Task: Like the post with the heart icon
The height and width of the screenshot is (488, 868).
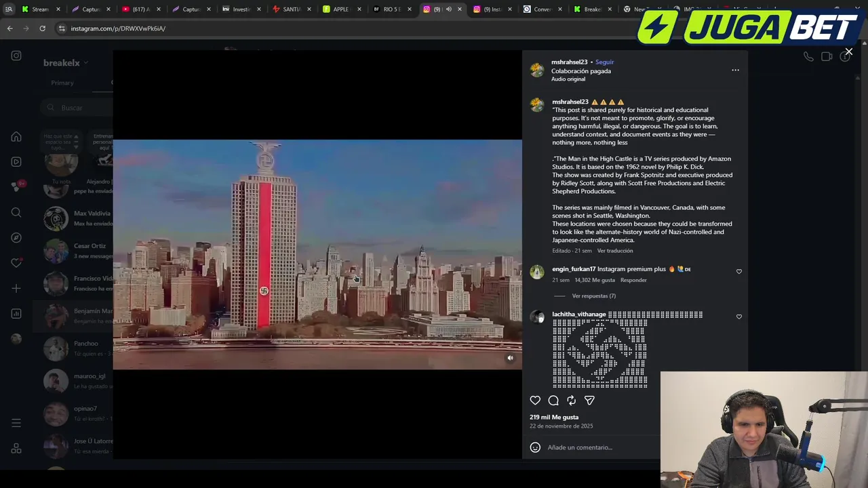Action: click(535, 401)
